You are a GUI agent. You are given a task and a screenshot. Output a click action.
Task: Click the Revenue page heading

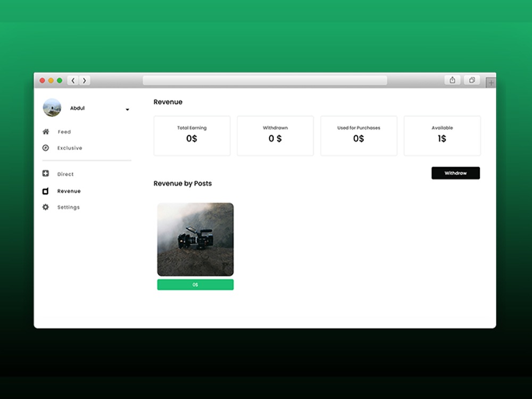point(168,102)
